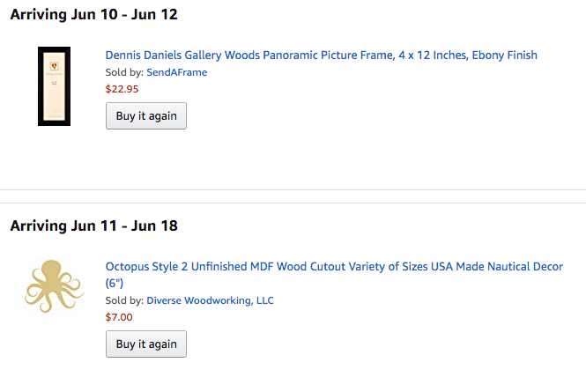The height and width of the screenshot is (392, 586).
Task: Click the small heart photo inside frame thumbnail
Action: pos(54,66)
